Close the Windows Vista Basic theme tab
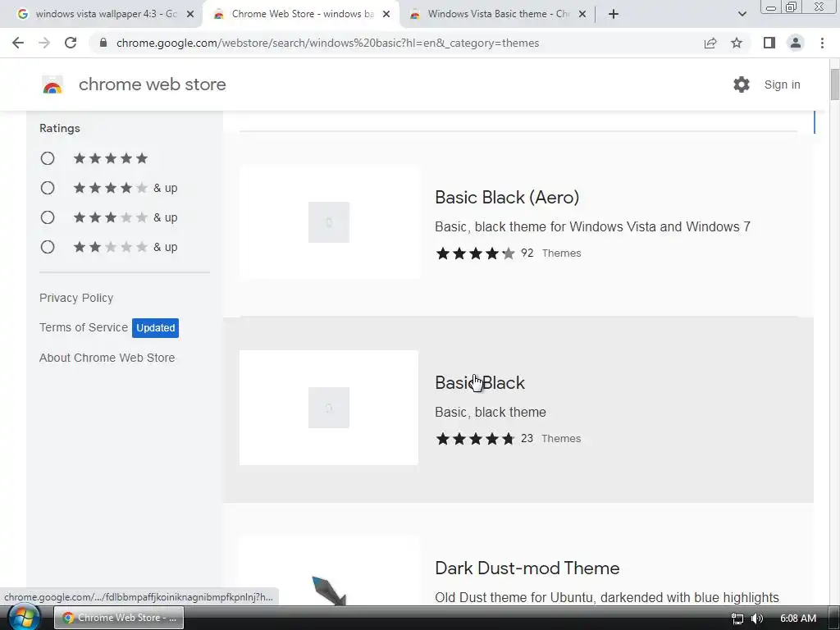The image size is (840, 630). (x=582, y=15)
